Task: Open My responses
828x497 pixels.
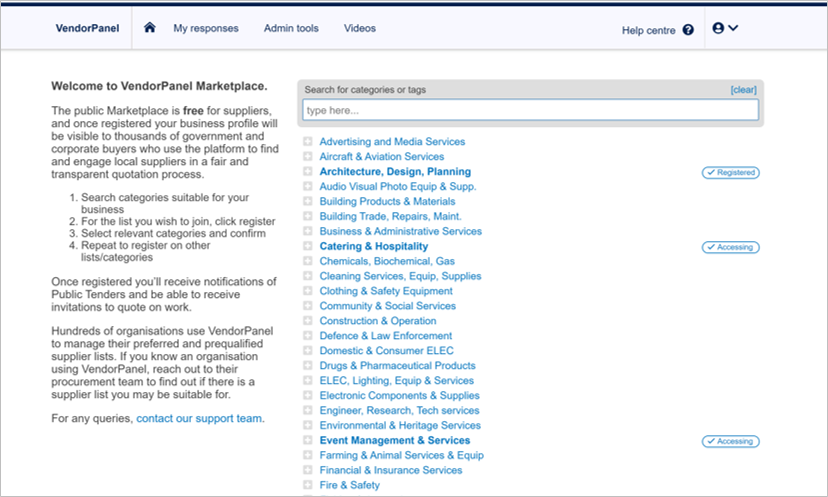Action: tap(206, 29)
